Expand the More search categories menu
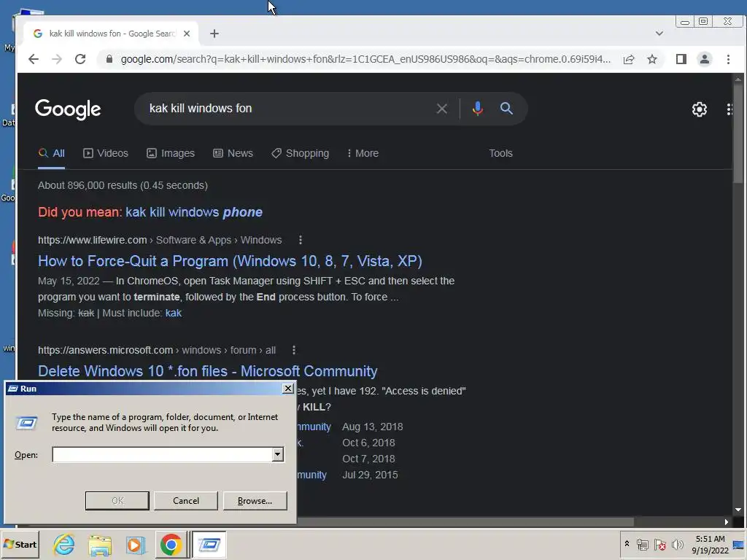747x560 pixels. pos(363,153)
